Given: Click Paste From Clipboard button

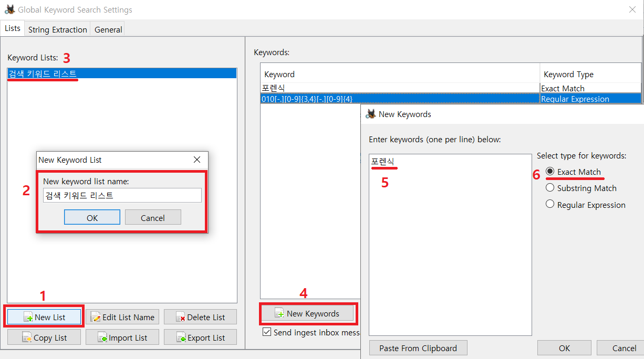Looking at the screenshot, I should [418, 348].
